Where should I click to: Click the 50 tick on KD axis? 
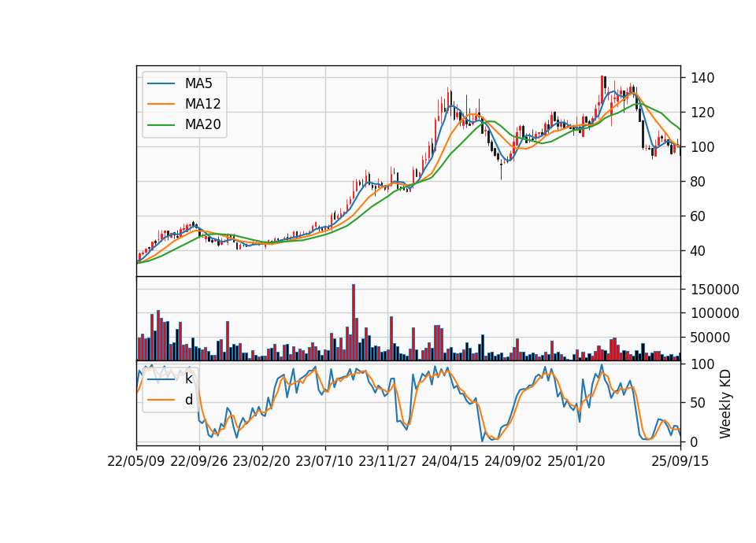(699, 403)
